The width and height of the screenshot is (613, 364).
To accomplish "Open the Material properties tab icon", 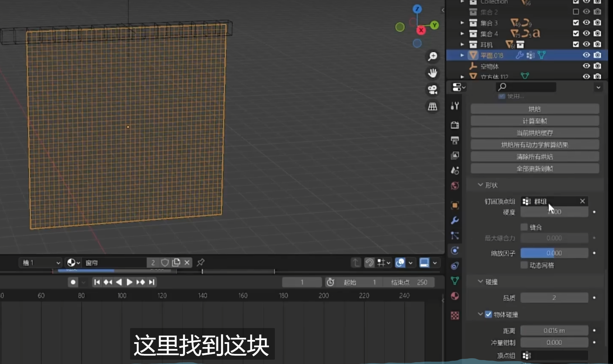I will tap(455, 296).
